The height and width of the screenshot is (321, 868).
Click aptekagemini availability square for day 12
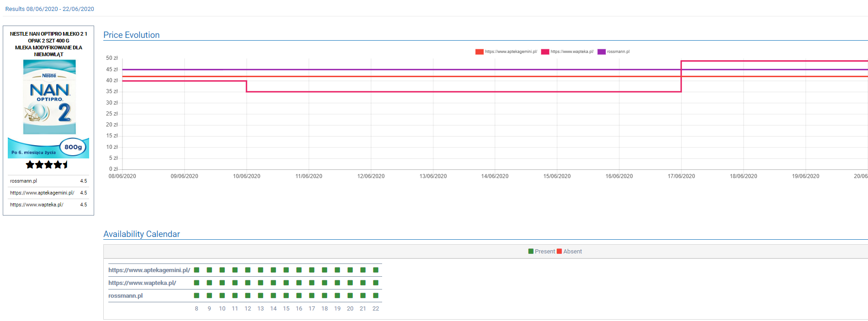(x=248, y=270)
